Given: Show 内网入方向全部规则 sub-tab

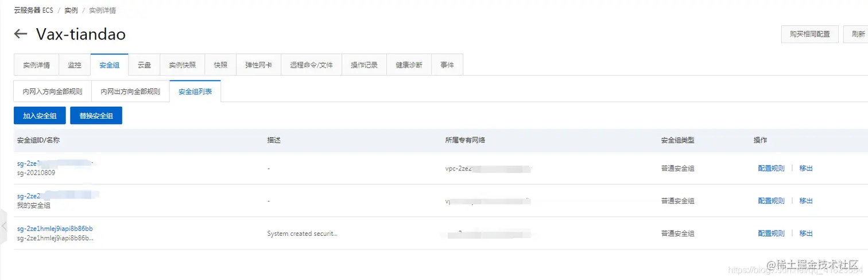Looking at the screenshot, I should coord(52,91).
